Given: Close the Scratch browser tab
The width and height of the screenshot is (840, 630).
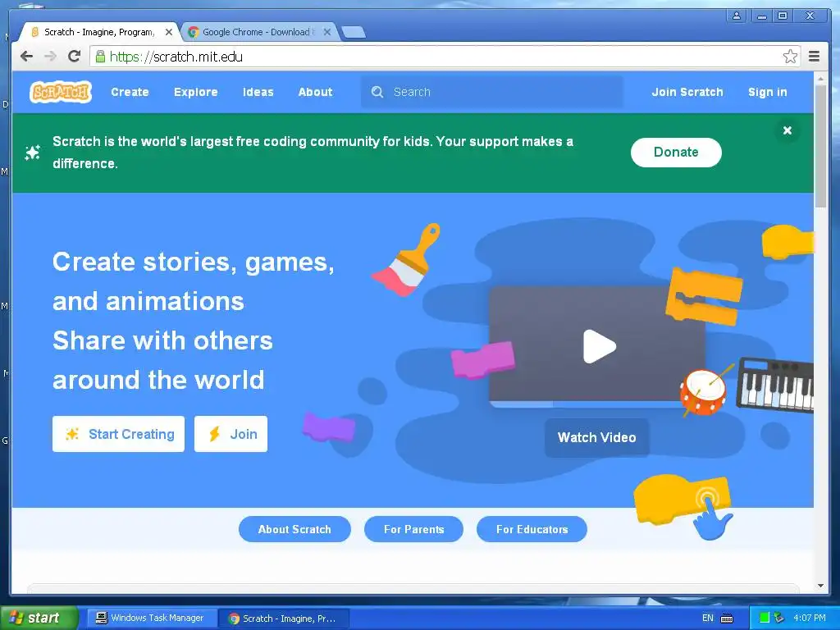Looking at the screenshot, I should [x=169, y=32].
